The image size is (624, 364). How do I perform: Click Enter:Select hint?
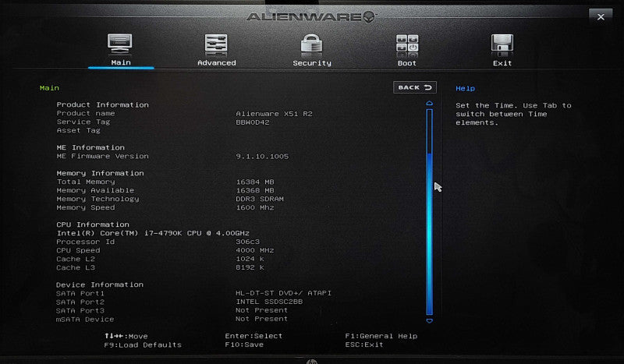click(253, 336)
